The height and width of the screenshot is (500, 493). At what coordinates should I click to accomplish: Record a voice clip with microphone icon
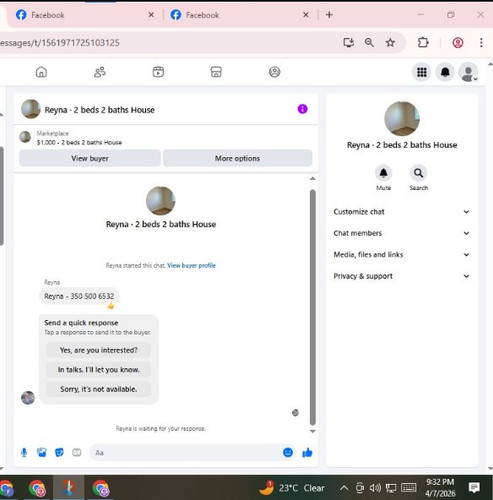(24, 453)
